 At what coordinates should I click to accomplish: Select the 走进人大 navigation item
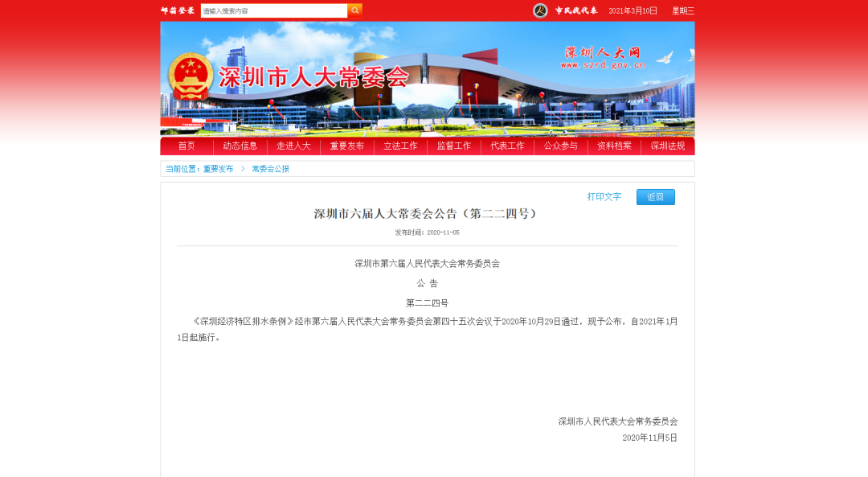pyautogui.click(x=293, y=146)
